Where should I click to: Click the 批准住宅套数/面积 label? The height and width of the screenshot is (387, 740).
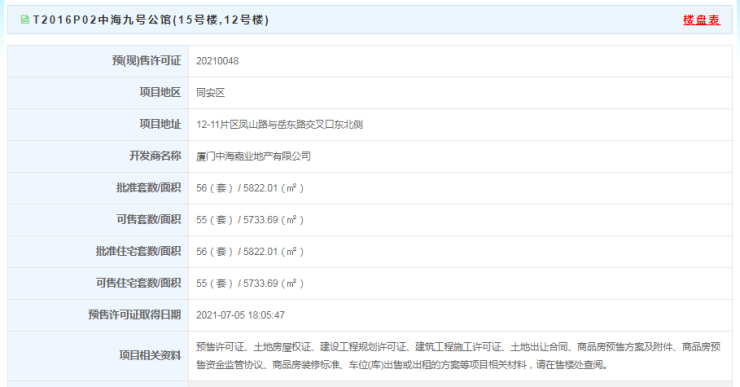click(x=138, y=251)
